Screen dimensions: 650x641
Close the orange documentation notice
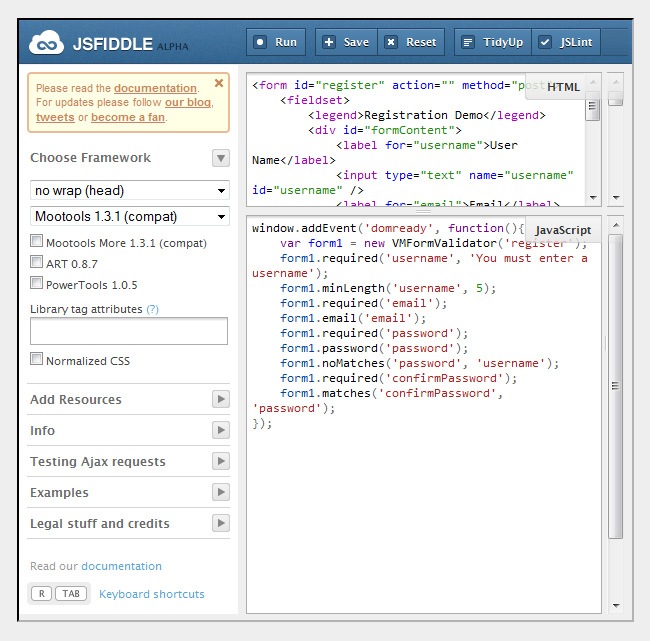tap(219, 84)
